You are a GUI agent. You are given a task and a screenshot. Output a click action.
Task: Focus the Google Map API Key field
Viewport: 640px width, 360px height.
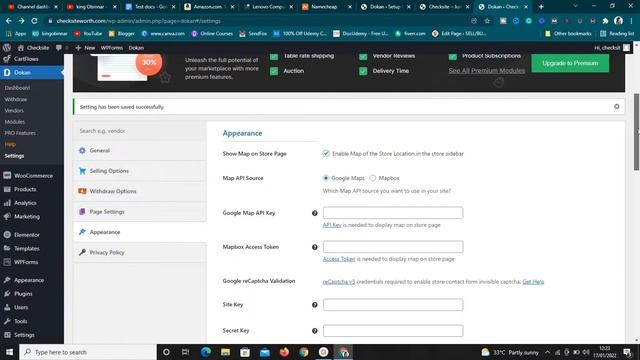393,213
